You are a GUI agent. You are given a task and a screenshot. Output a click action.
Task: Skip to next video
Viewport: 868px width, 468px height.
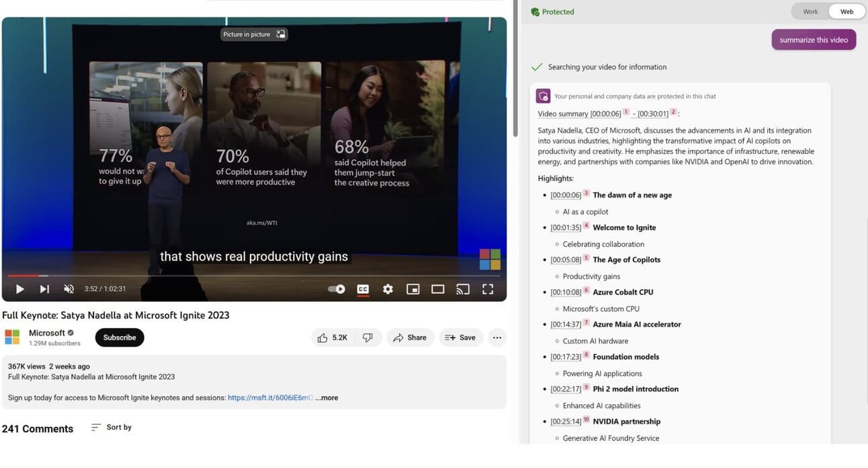click(x=44, y=289)
